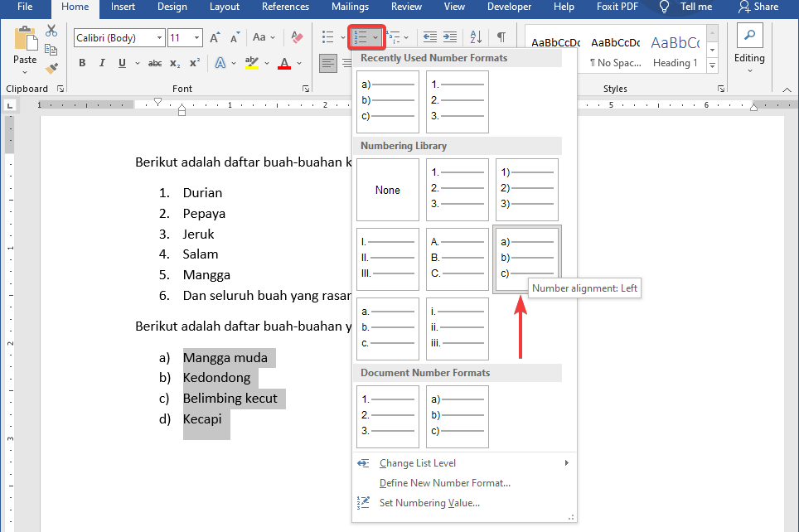
Task: Click the Copy icon
Action: (x=51, y=50)
